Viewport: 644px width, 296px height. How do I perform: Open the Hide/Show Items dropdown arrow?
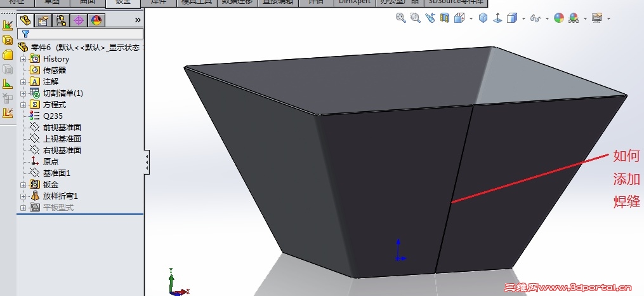[x=547, y=18]
